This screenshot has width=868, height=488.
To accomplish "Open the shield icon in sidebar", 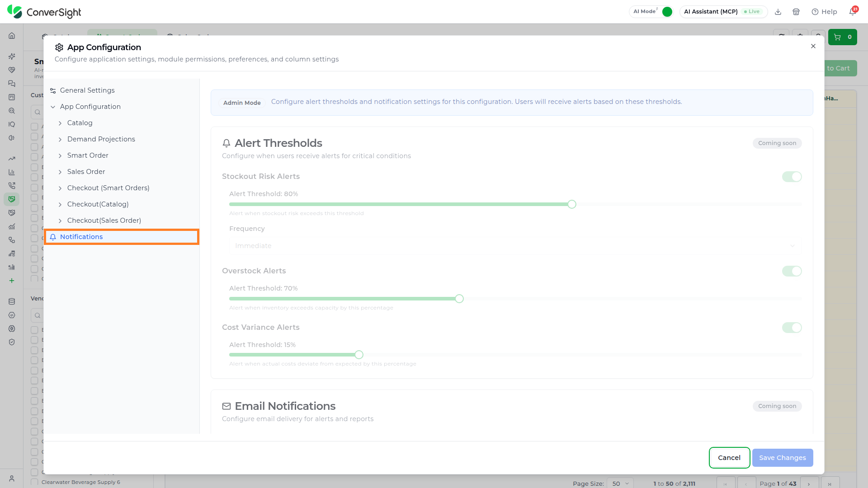I will pyautogui.click(x=12, y=342).
